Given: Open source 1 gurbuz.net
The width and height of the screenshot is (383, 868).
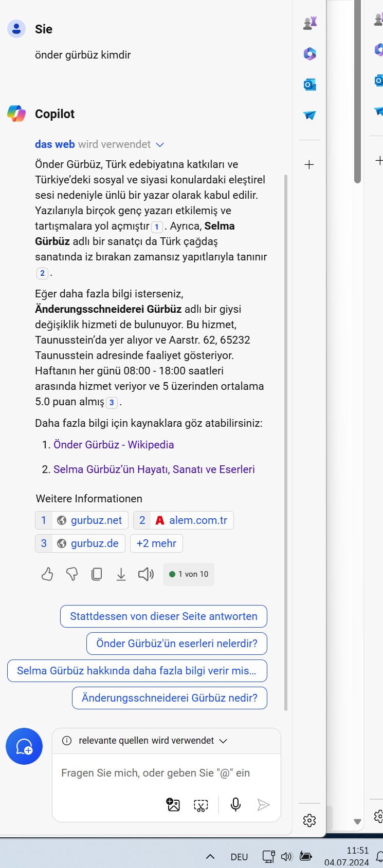Looking at the screenshot, I should pos(82,520).
